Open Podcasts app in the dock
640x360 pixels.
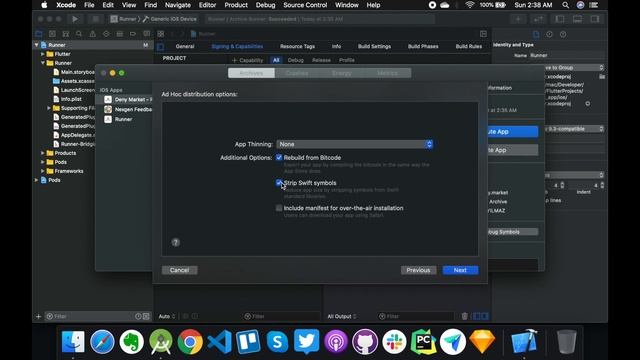point(336,341)
